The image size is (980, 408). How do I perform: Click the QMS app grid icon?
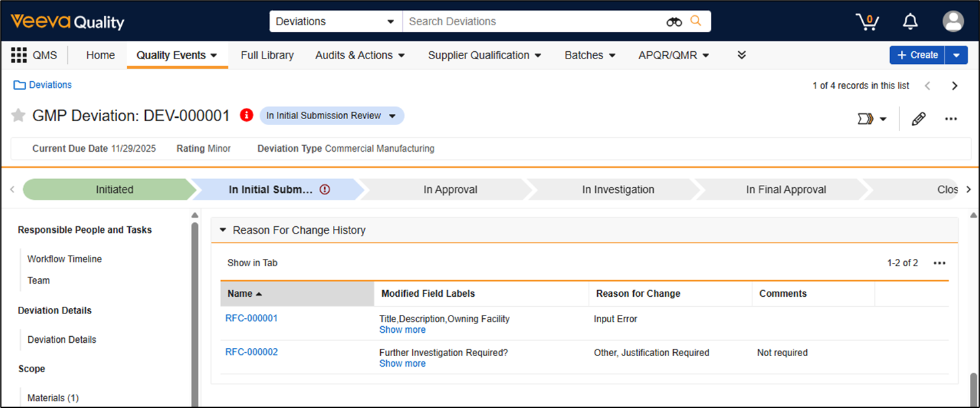[x=19, y=55]
